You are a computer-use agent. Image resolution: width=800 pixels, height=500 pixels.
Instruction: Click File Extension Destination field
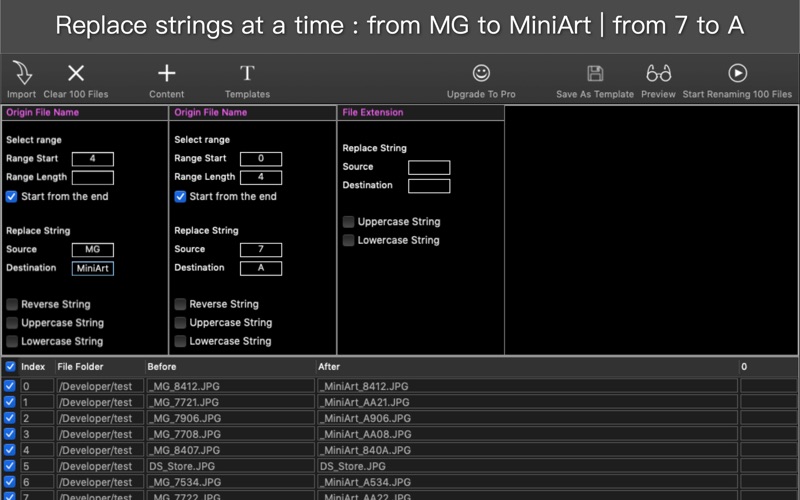coord(429,186)
